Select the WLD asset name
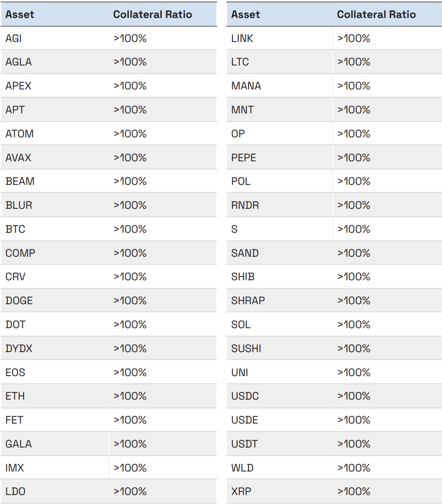Viewport: 442px width, 504px height. click(x=242, y=468)
